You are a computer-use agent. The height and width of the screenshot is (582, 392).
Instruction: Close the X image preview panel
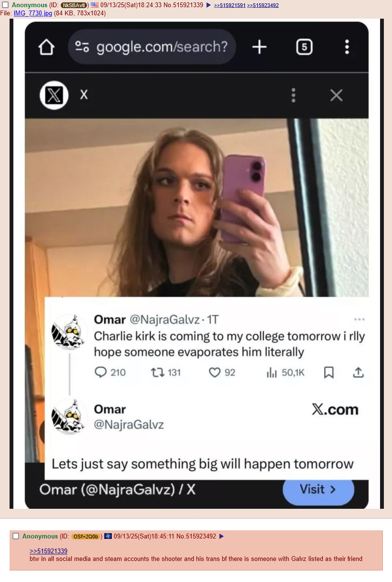pyautogui.click(x=337, y=95)
